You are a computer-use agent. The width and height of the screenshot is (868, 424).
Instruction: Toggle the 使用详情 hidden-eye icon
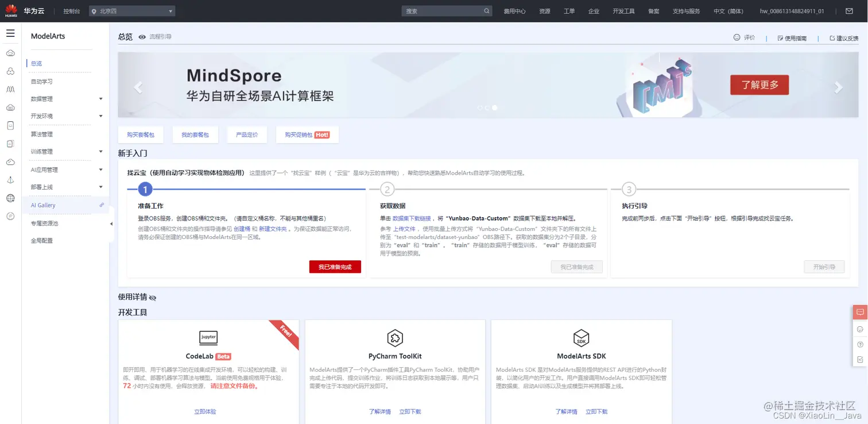(152, 298)
